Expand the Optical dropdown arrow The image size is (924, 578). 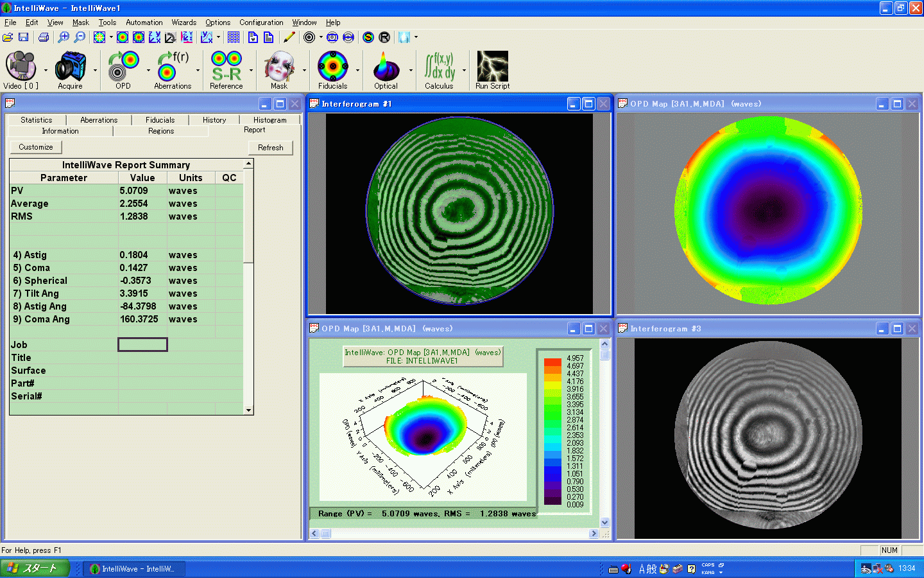coord(411,70)
